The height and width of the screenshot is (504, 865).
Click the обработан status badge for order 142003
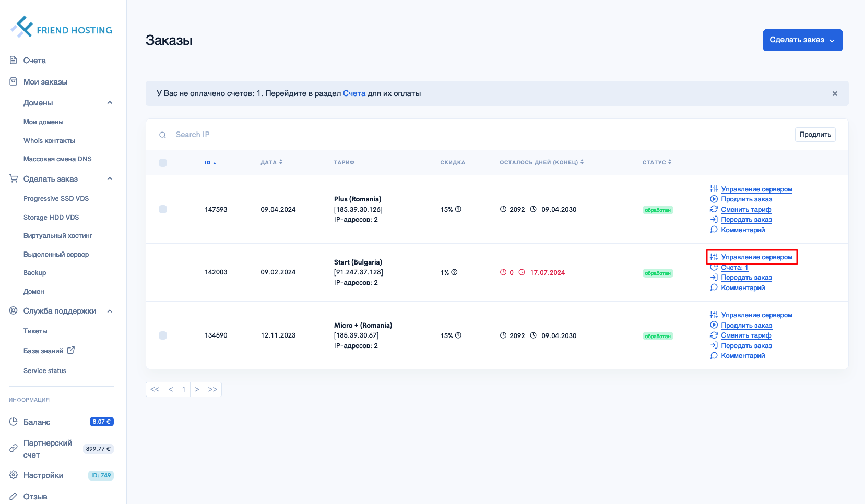pos(658,273)
